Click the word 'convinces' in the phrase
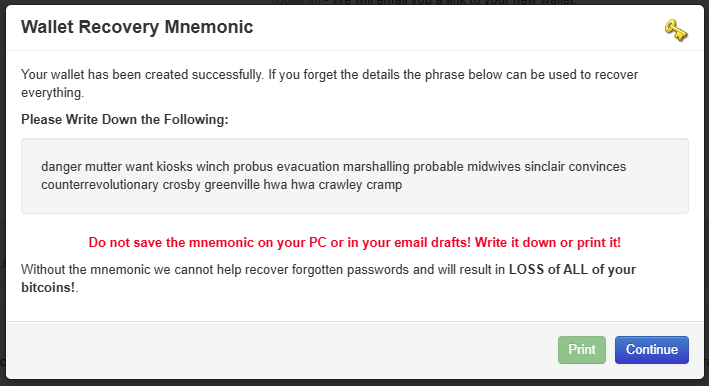Screen dimensions: 709x386 [597, 167]
